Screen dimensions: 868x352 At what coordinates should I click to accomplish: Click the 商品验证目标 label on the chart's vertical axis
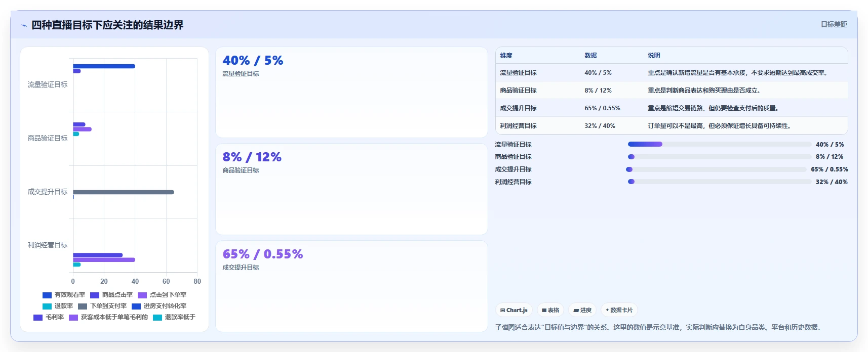pos(48,138)
